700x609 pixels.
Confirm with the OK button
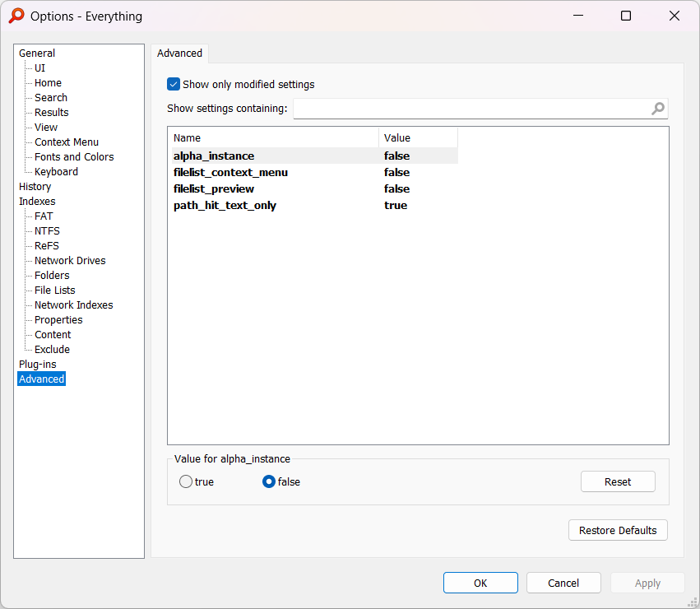point(480,583)
